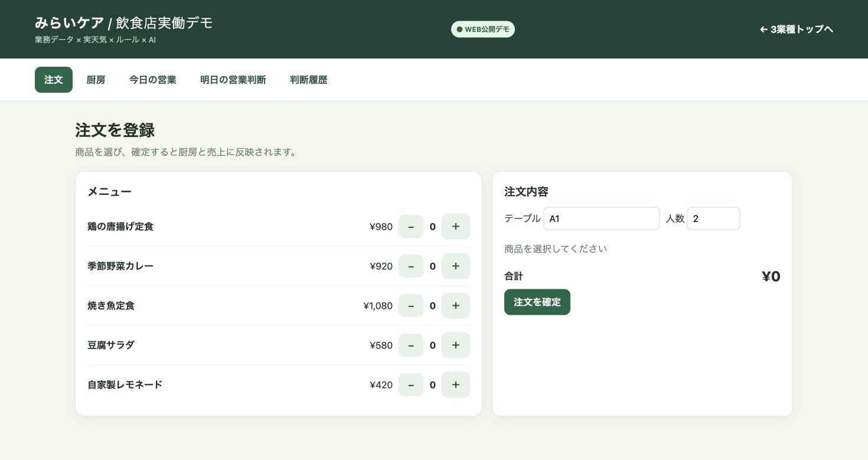
Task: Increase 鶏の唐揚げ定食 quantity with plus
Action: [x=456, y=227]
